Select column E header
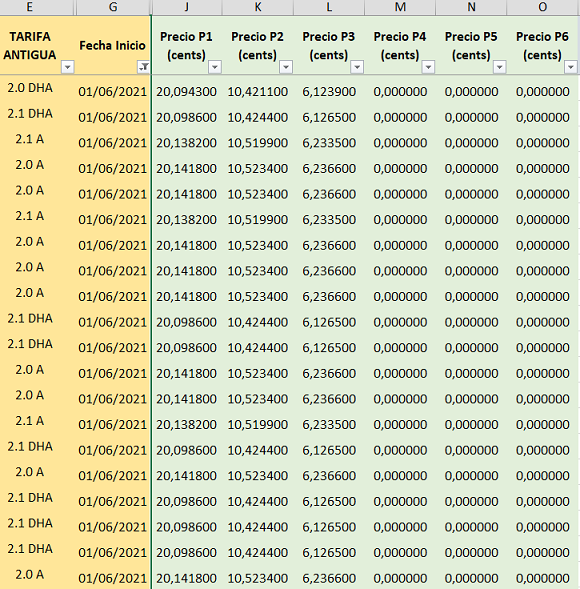 [x=30, y=7]
